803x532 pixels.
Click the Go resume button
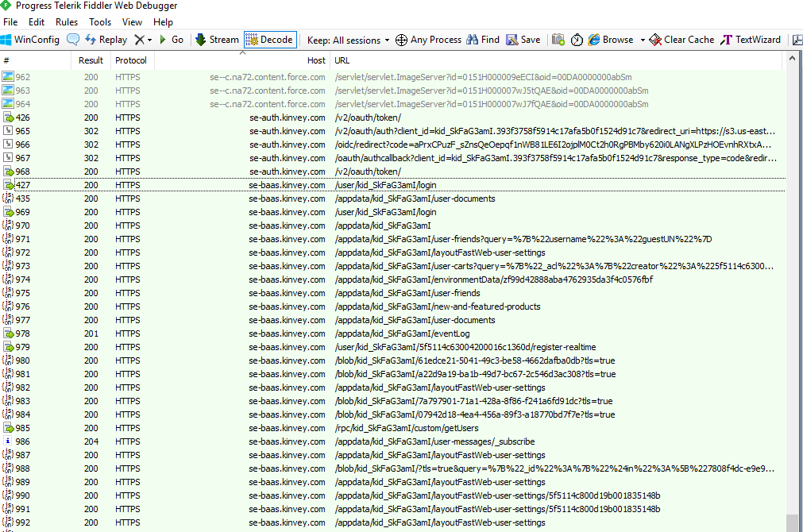click(172, 40)
